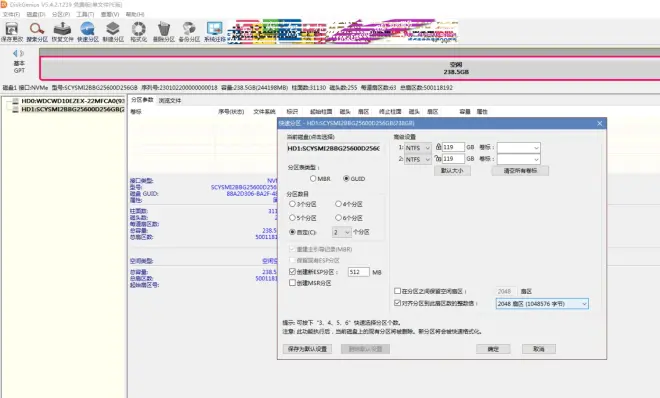This screenshot has width=660, height=398.
Task: Open the Help (帮助) menu
Action: click(135, 14)
